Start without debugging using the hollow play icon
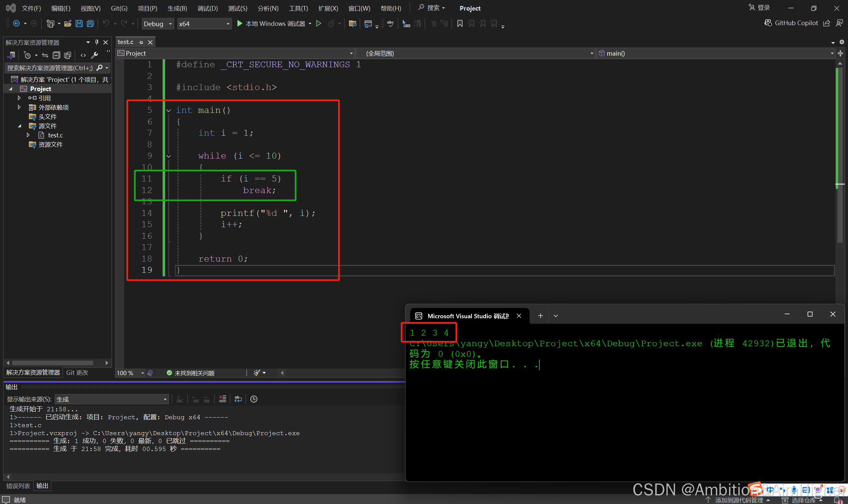 point(318,24)
